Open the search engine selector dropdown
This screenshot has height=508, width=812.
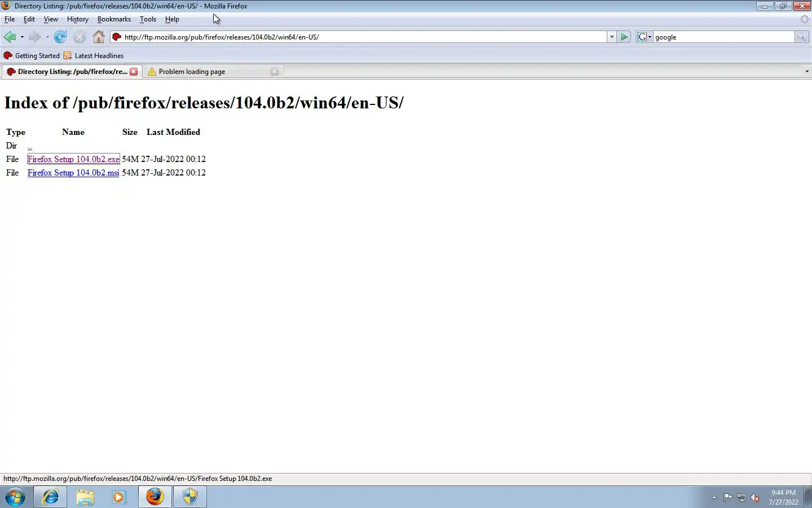coord(645,37)
